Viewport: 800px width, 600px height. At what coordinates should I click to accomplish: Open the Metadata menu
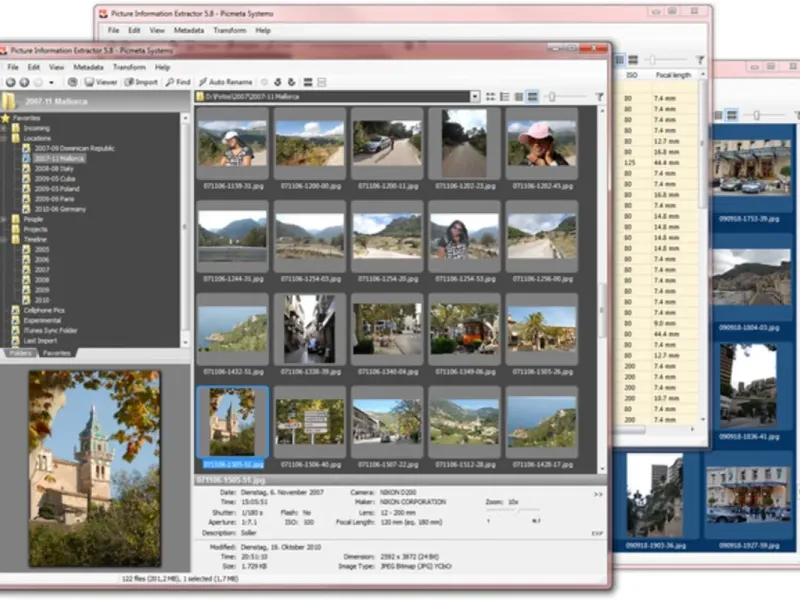pos(88,67)
